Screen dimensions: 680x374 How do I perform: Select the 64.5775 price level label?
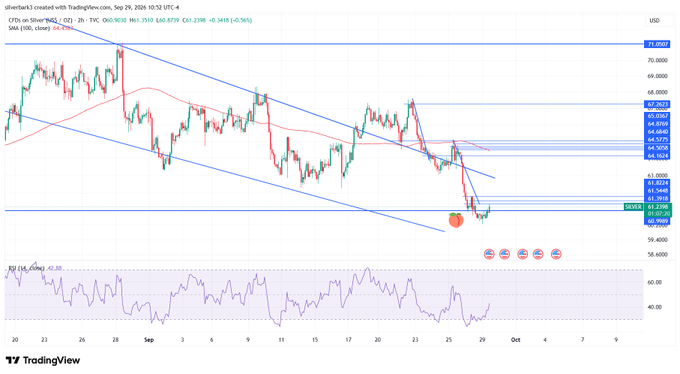click(x=657, y=140)
